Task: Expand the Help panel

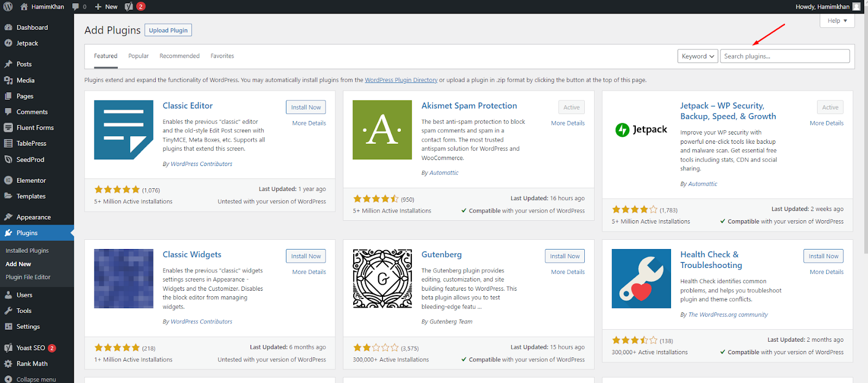Action: (x=837, y=21)
